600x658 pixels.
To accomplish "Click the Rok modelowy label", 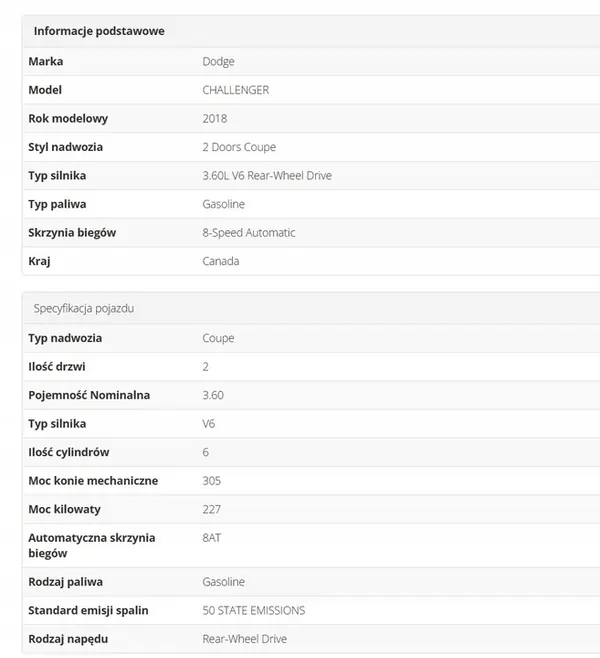I will click(x=68, y=118).
